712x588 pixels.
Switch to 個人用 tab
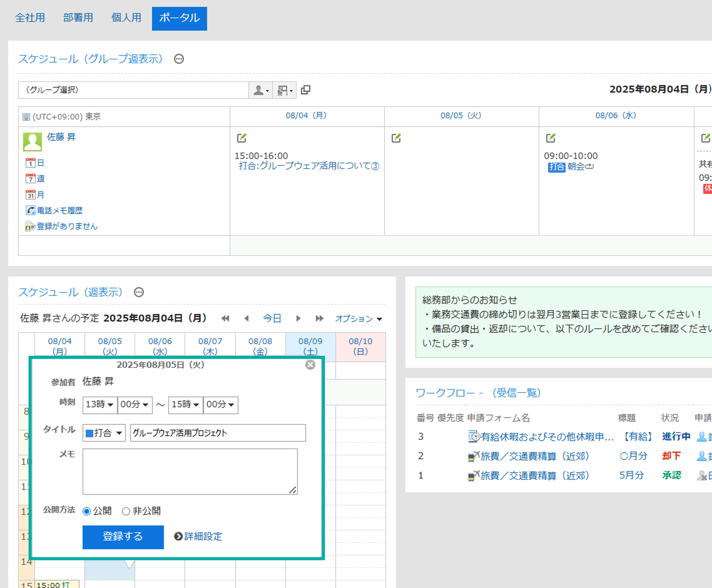coord(126,18)
